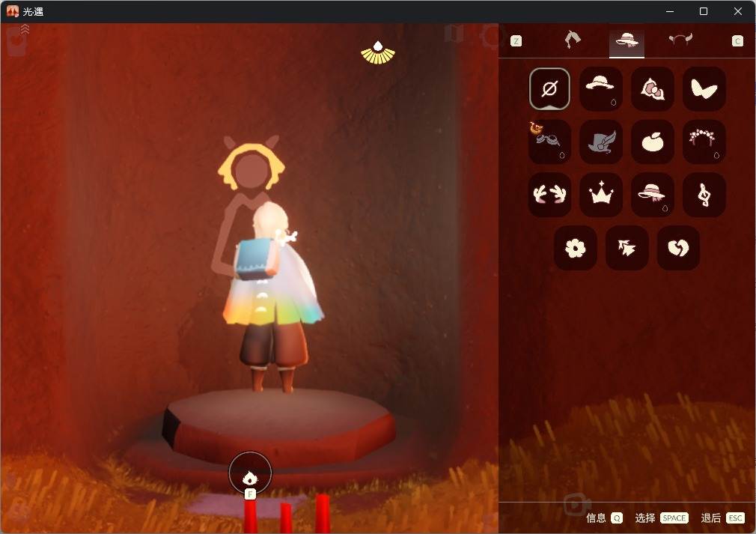Click the character standing on pedestal

pyautogui.click(x=272, y=297)
